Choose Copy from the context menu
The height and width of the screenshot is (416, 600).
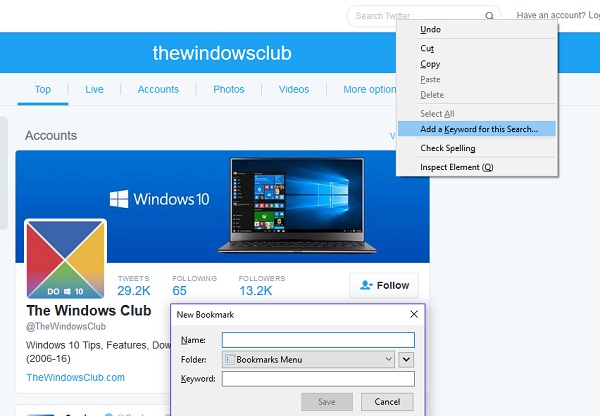click(476, 64)
